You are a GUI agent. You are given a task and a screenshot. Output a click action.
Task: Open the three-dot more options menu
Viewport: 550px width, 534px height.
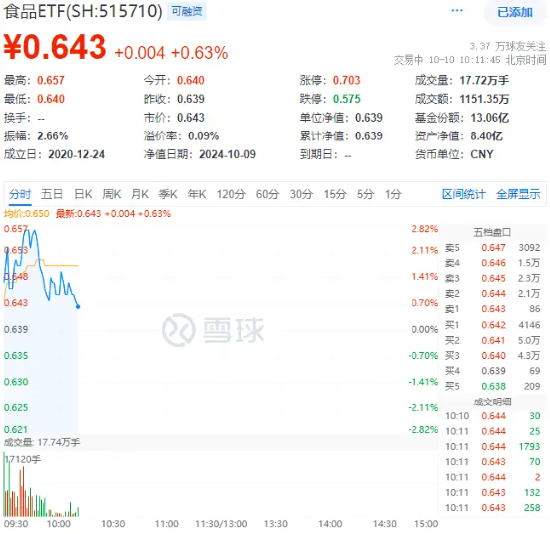point(456,11)
